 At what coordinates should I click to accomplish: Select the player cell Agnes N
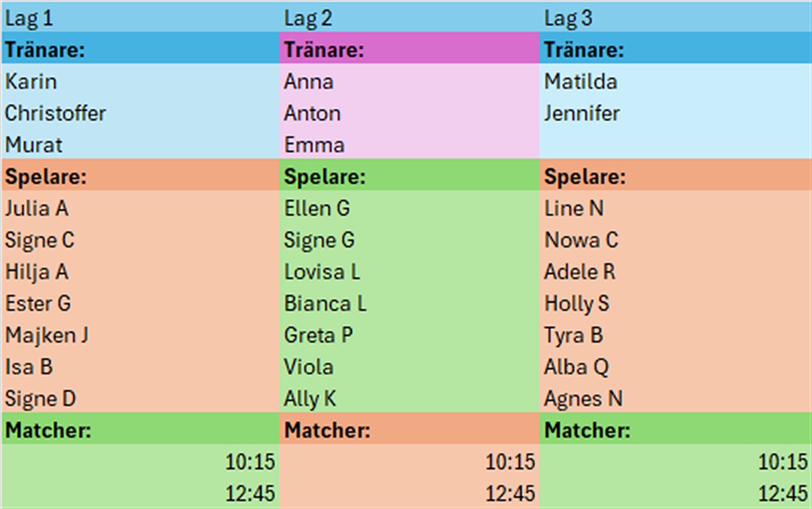pos(675,398)
